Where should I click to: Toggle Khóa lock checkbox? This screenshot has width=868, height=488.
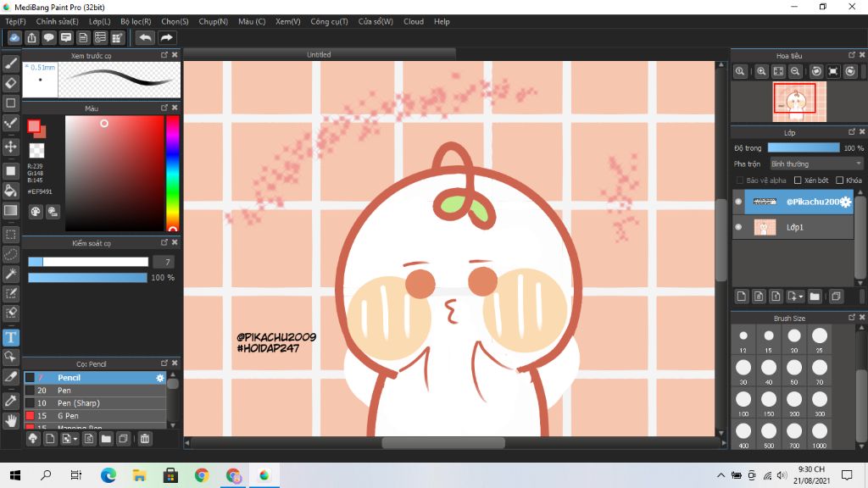[839, 180]
